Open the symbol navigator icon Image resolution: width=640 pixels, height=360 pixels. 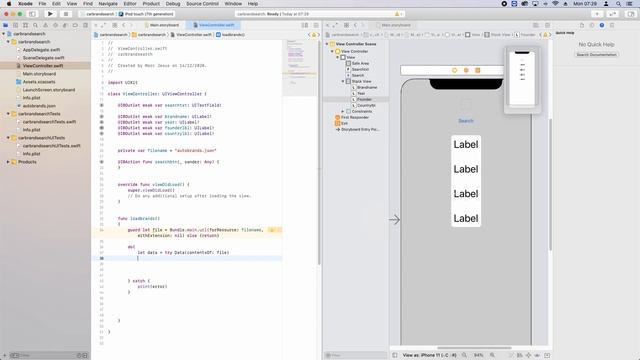[25, 25]
